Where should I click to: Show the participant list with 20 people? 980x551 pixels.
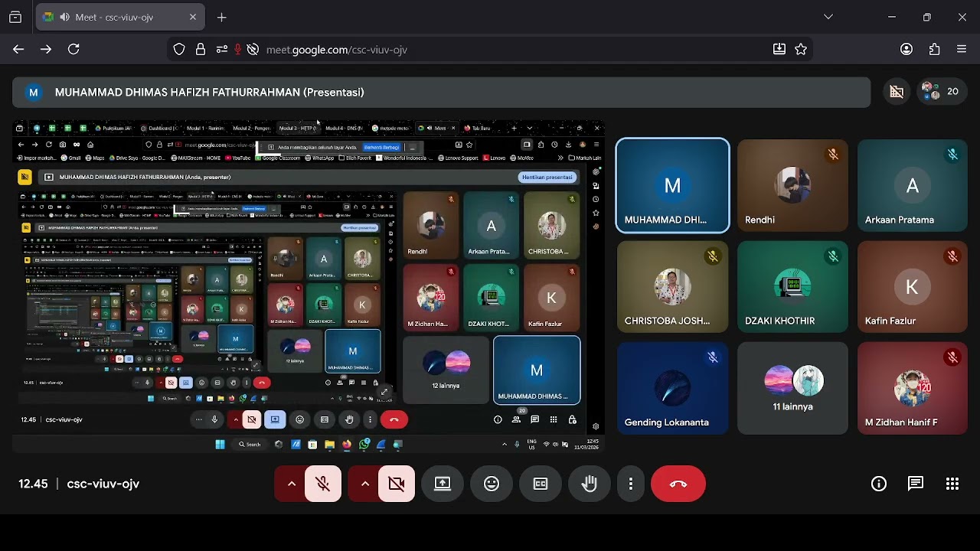tap(942, 92)
